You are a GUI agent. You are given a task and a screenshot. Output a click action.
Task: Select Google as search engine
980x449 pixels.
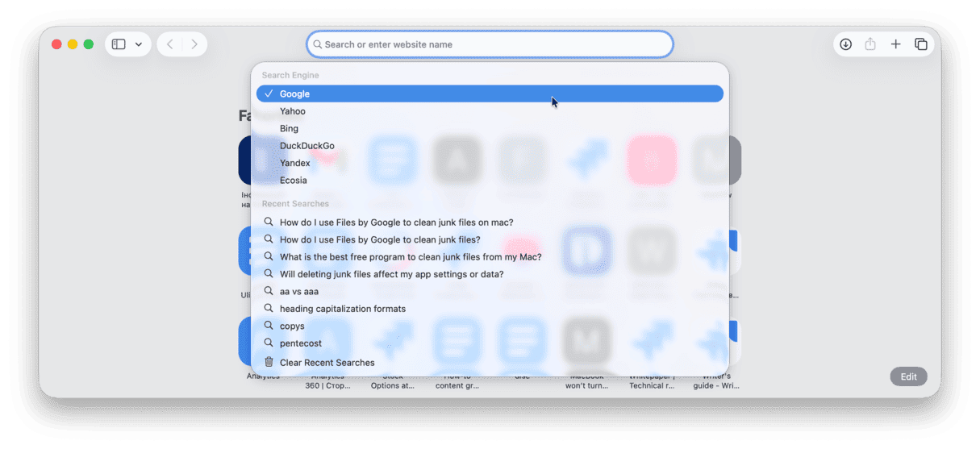point(490,94)
